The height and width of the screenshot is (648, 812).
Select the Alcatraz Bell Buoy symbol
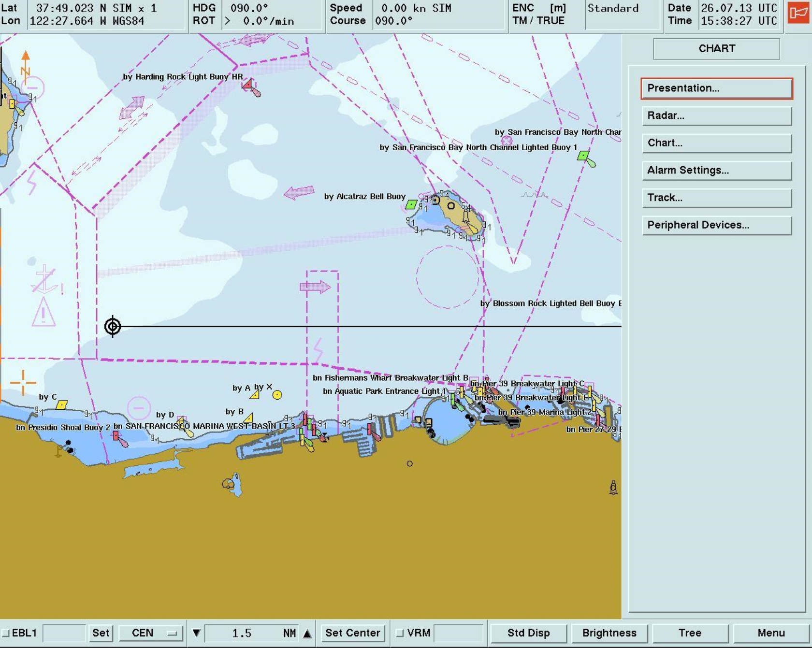[410, 205]
